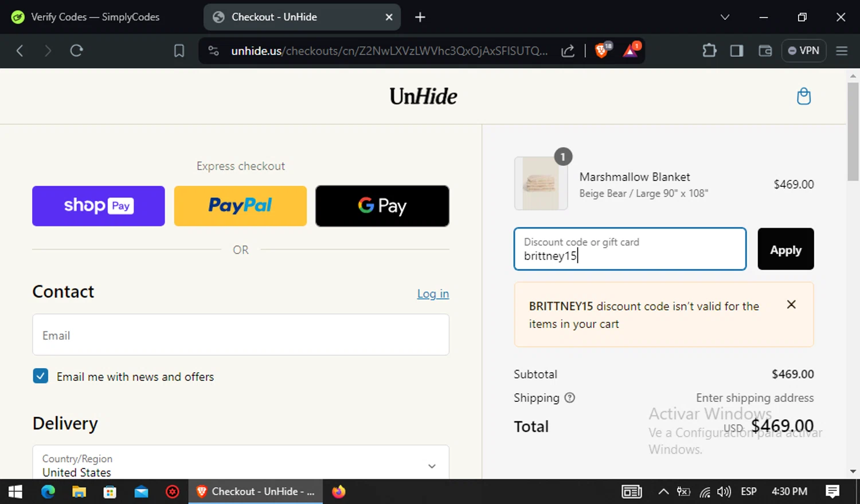Show hidden system tray icons
The image size is (860, 504).
tap(663, 491)
